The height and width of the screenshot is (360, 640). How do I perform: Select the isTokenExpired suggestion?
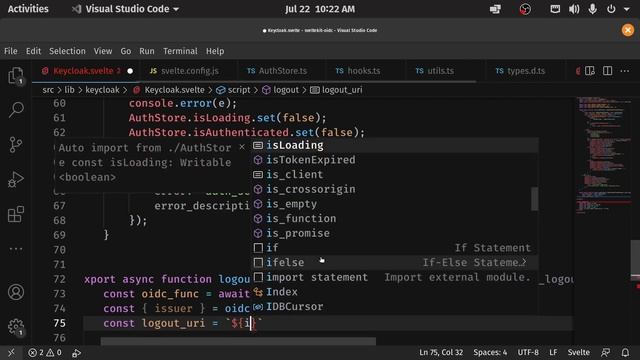[x=395, y=160]
